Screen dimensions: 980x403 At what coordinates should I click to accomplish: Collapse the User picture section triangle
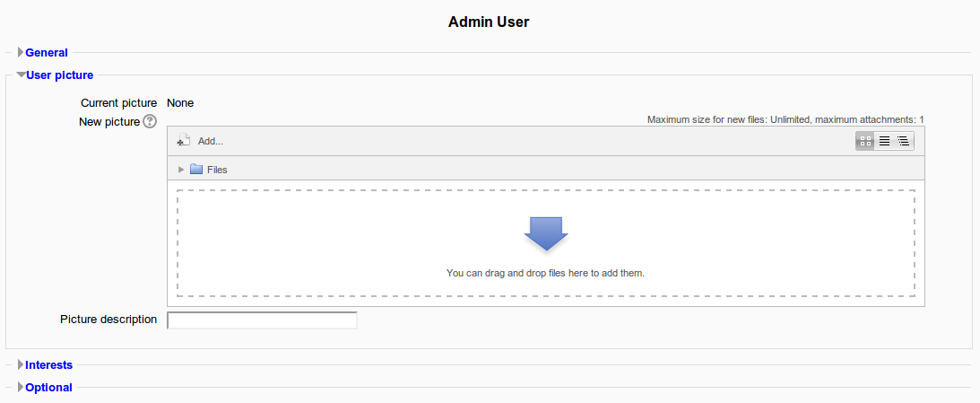point(22,75)
